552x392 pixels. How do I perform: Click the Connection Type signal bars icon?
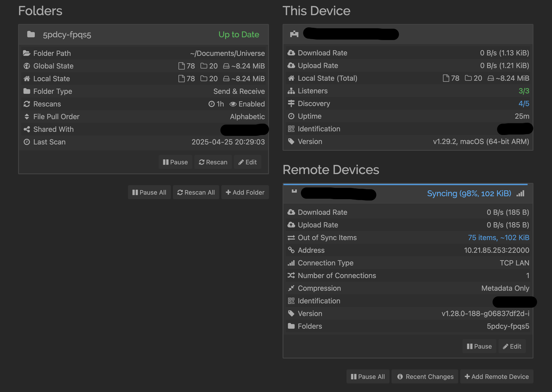click(x=291, y=263)
